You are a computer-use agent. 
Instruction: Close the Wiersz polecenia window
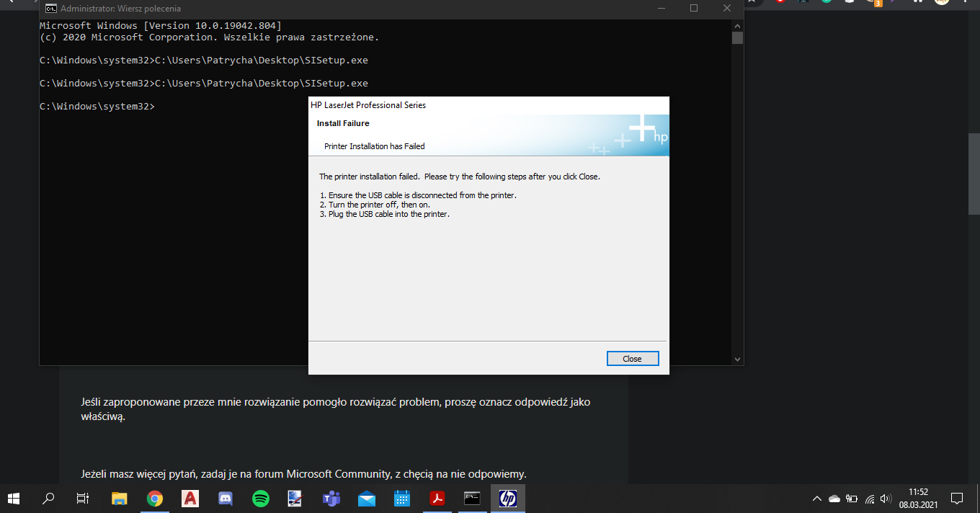click(x=727, y=9)
